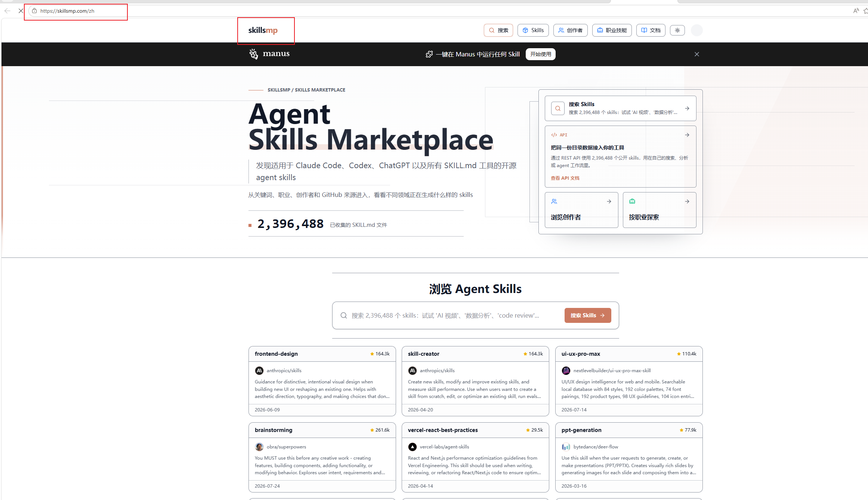
Task: Open the ui-ux-pro-max skill card title
Action: 581,354
